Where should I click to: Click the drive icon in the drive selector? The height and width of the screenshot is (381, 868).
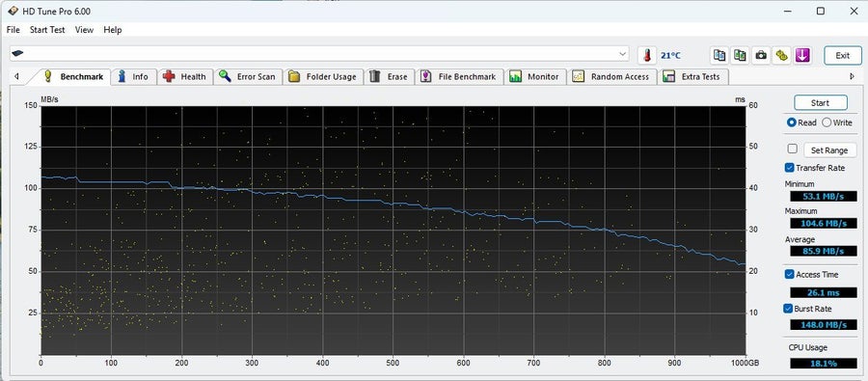[x=17, y=54]
